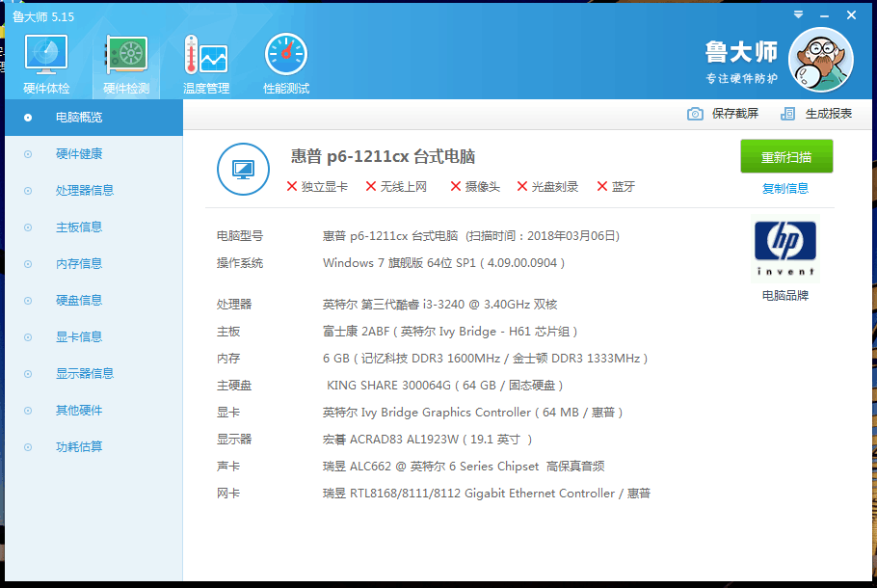Click 生成报表 text button
The image size is (877, 588).
[x=829, y=114]
